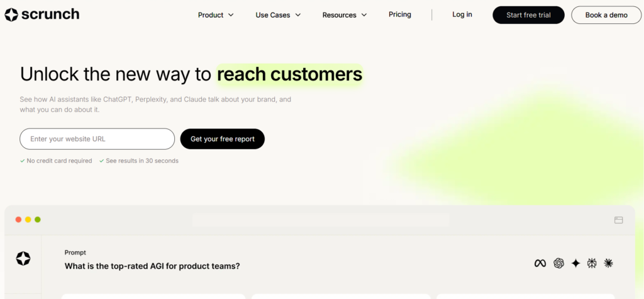Click the green dot in demo window
The image size is (644, 299).
point(38,220)
